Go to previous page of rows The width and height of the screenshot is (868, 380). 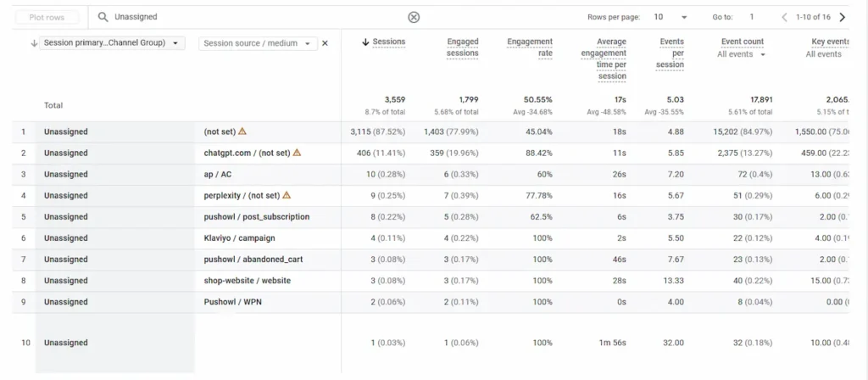click(x=784, y=17)
